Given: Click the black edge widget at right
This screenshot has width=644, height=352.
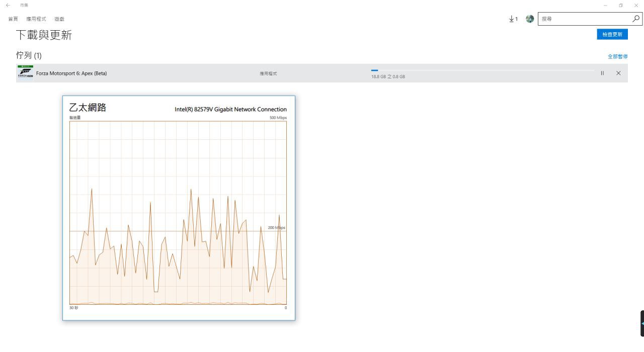Looking at the screenshot, I should (641, 323).
